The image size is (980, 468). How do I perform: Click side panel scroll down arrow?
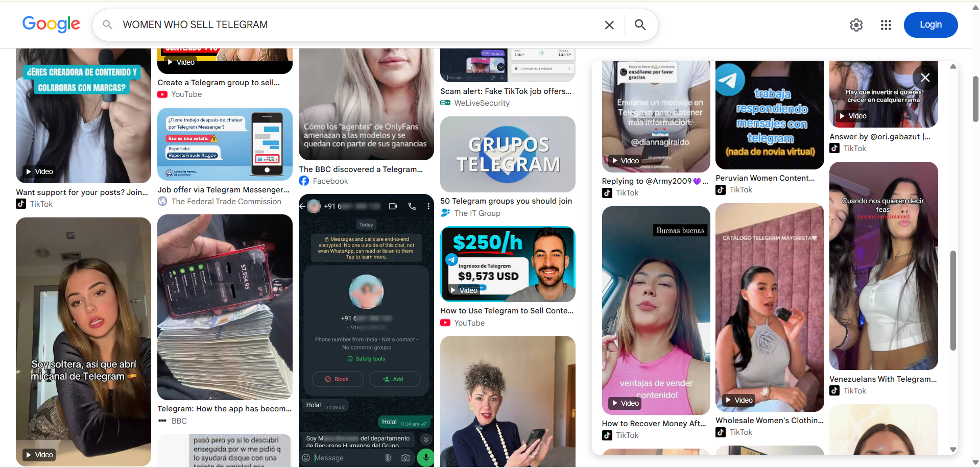click(953, 450)
